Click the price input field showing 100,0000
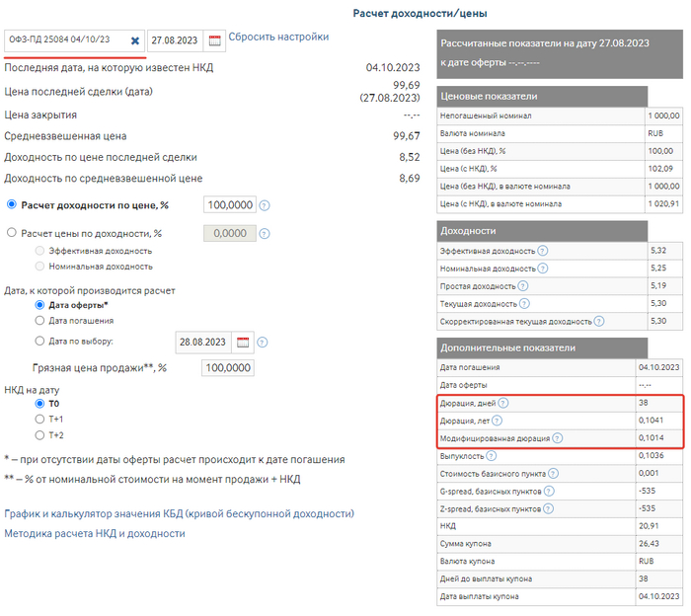This screenshot has width=691, height=616. coord(229,205)
